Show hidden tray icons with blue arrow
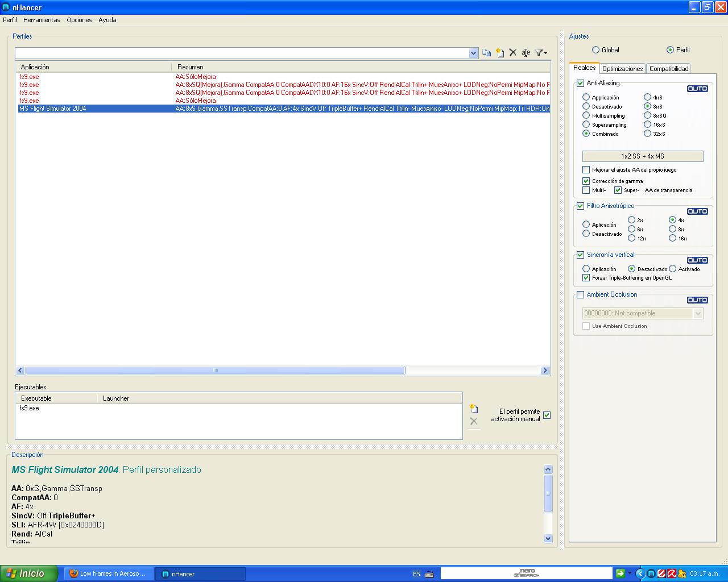The height and width of the screenshot is (582, 728). 640,573
